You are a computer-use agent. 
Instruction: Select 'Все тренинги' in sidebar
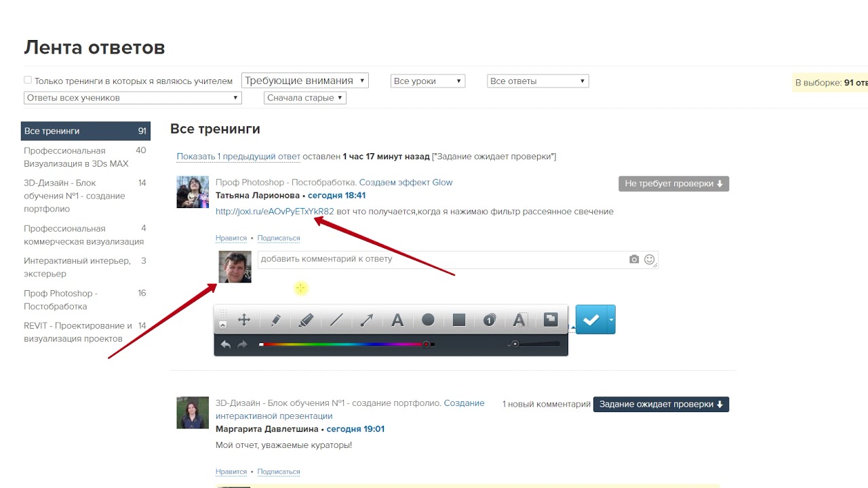(x=85, y=131)
